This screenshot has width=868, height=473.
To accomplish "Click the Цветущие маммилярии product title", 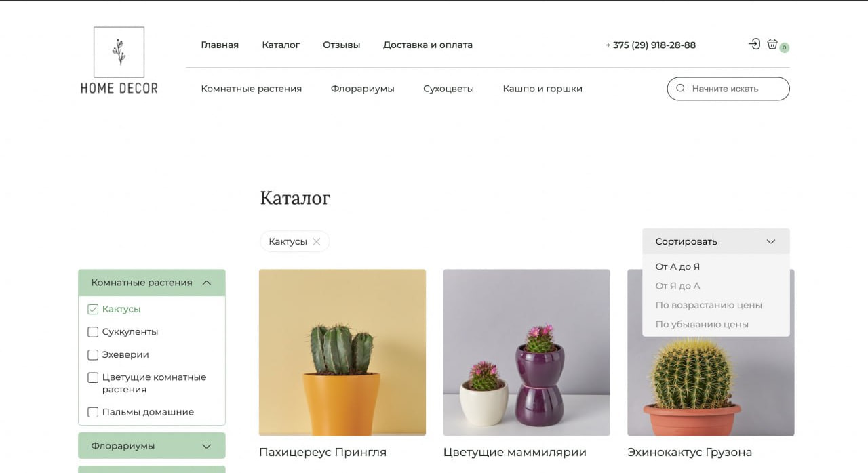I will [x=515, y=452].
